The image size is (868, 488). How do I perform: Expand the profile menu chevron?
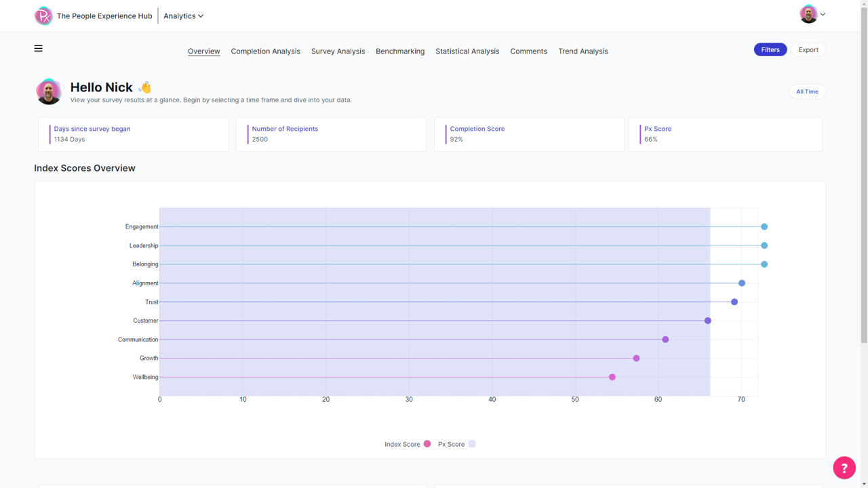pyautogui.click(x=823, y=14)
